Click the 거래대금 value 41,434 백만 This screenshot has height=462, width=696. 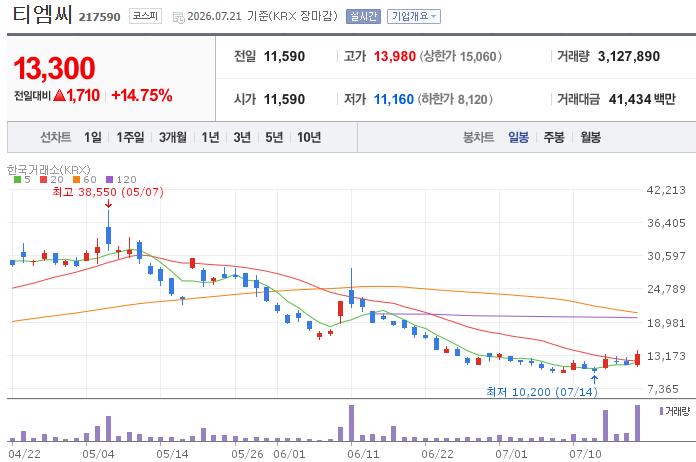coord(642,99)
